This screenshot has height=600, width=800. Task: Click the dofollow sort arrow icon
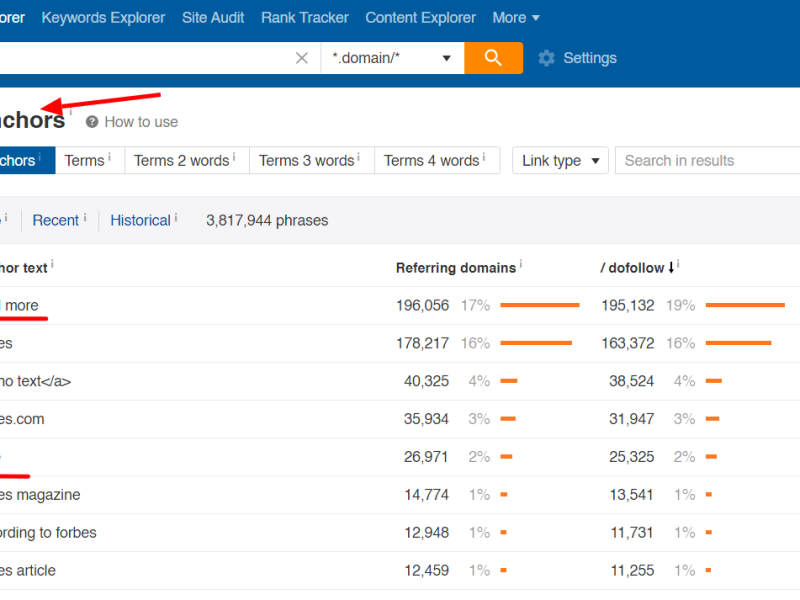[x=671, y=267]
